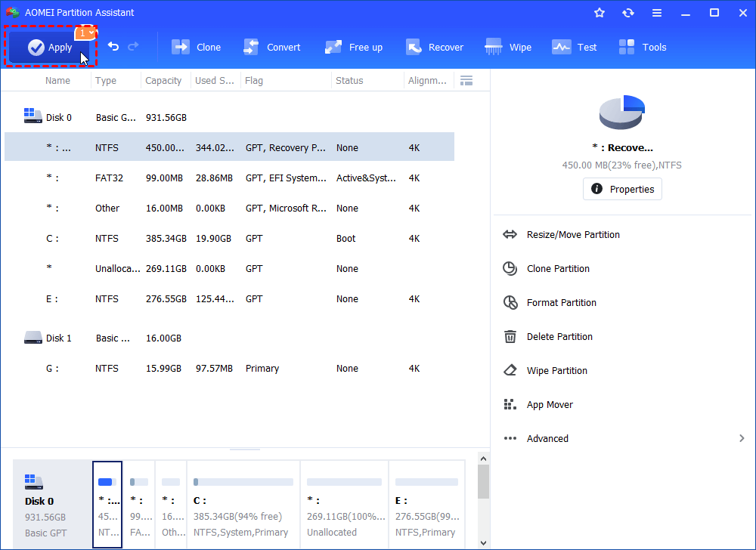Choose Resize/Move Partition
Screen dimensions: 756x550
point(572,235)
